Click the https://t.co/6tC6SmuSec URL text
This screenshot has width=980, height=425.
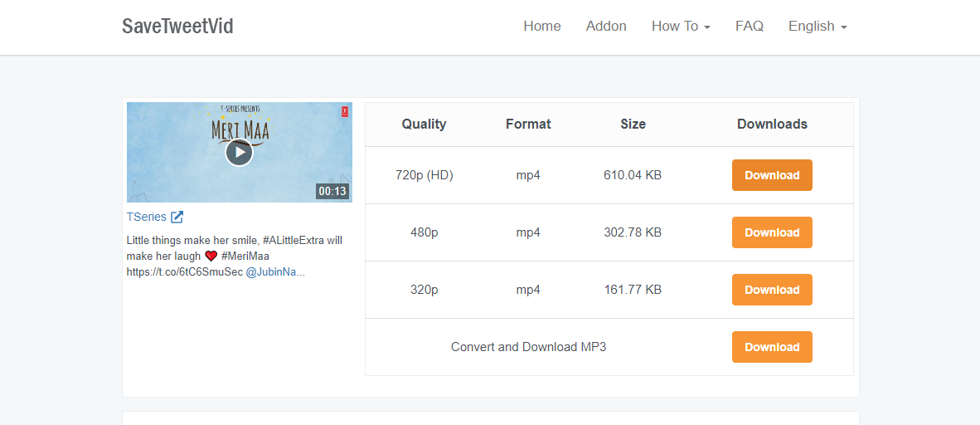tap(184, 272)
